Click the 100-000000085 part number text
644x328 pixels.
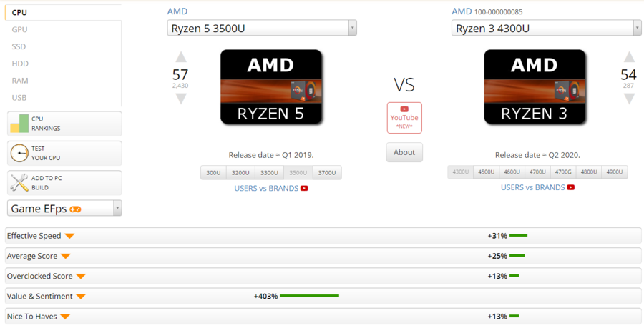498,12
